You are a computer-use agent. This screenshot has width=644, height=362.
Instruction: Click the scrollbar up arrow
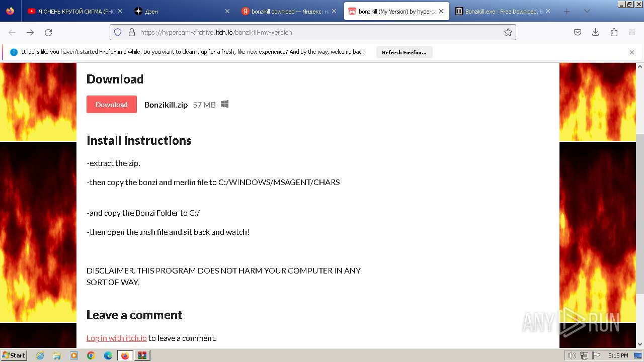(x=640, y=66)
